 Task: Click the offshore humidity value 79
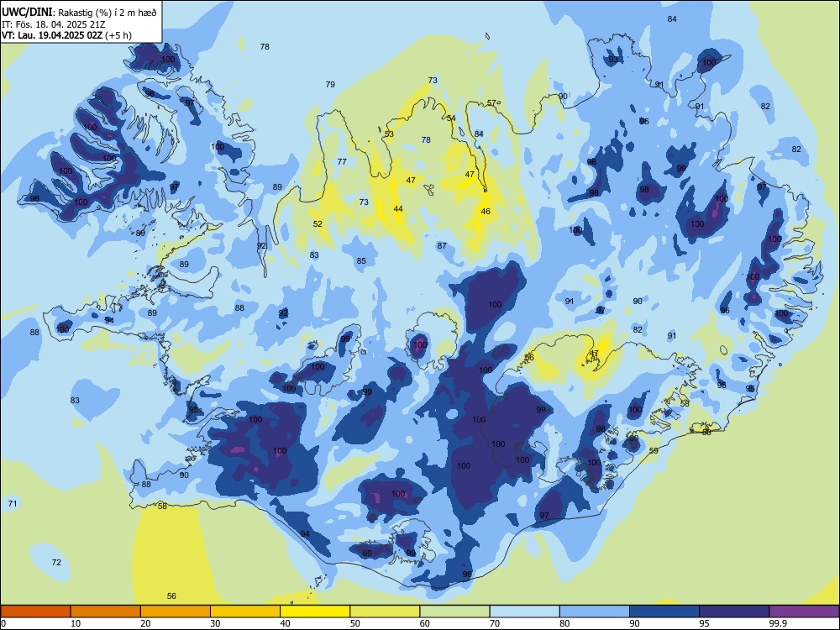coord(330,85)
